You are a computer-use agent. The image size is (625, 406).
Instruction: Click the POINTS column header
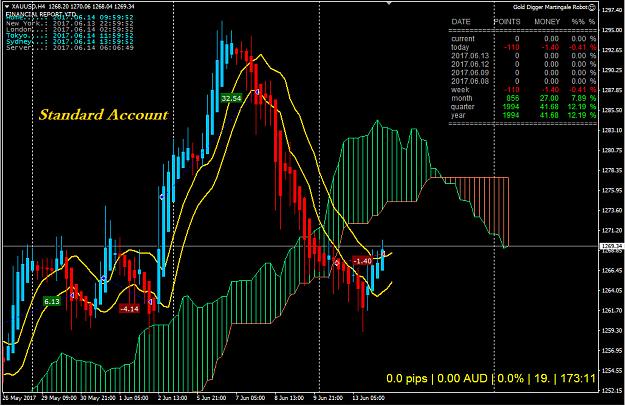click(x=507, y=22)
